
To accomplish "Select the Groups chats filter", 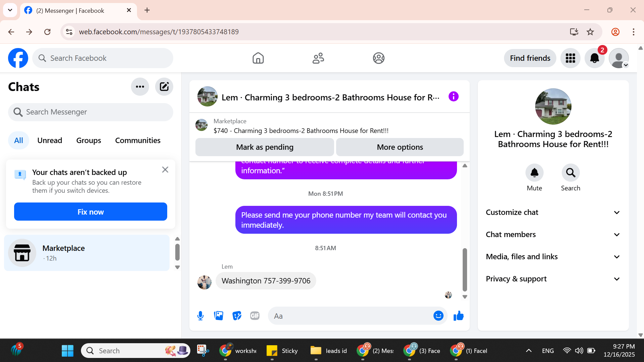I will 89,140.
